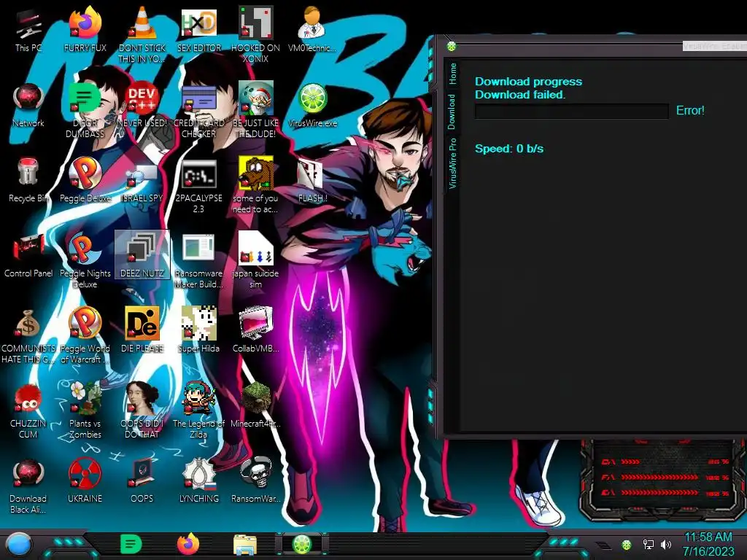
Task: Click the OOPS DID I DO THAT portrait icon
Action: (x=142, y=411)
